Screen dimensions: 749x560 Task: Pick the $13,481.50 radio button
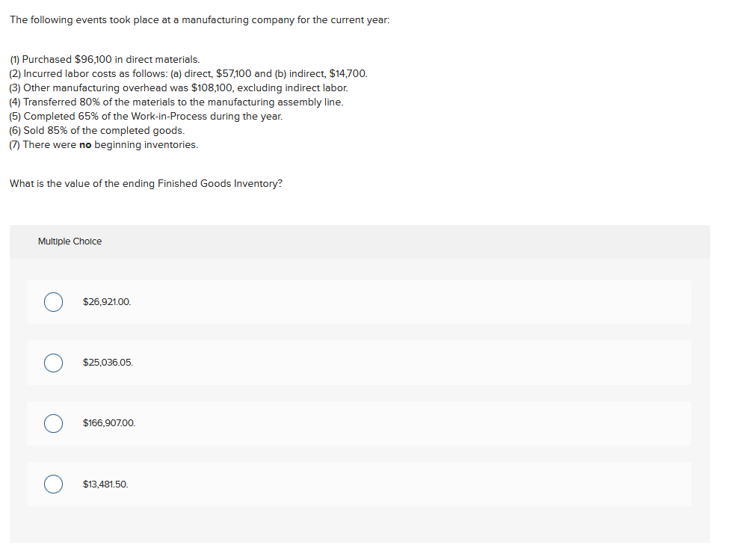(x=52, y=484)
